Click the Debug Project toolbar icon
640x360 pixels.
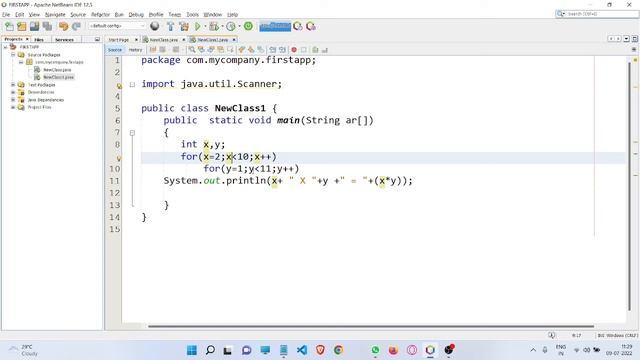pyautogui.click(x=213, y=27)
